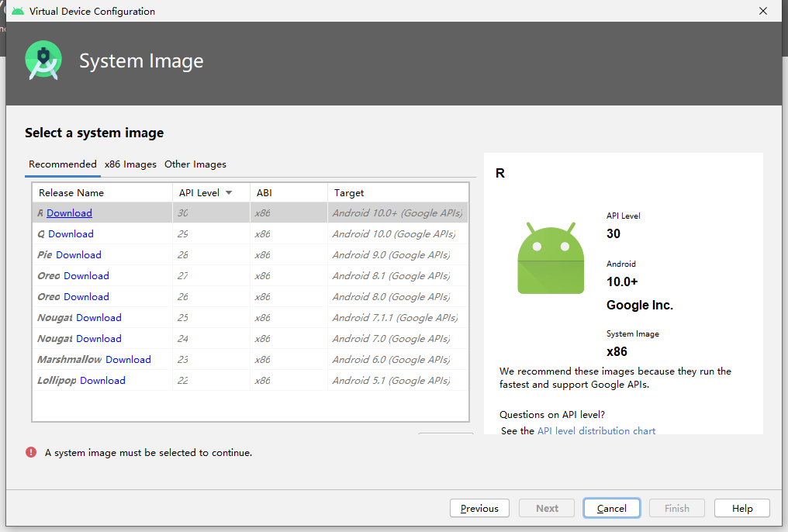Select the Android 6.0 (Google APIs) cell
The width and height of the screenshot is (788, 532).
(398, 360)
